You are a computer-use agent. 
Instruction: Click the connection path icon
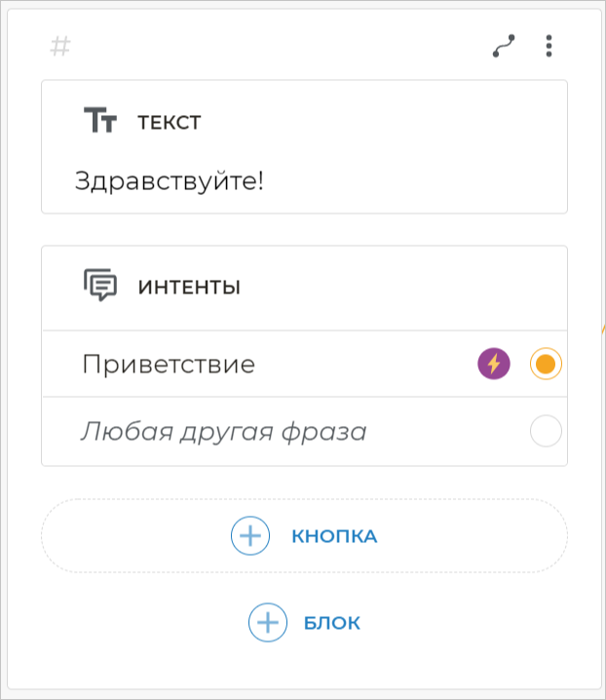pyautogui.click(x=504, y=46)
